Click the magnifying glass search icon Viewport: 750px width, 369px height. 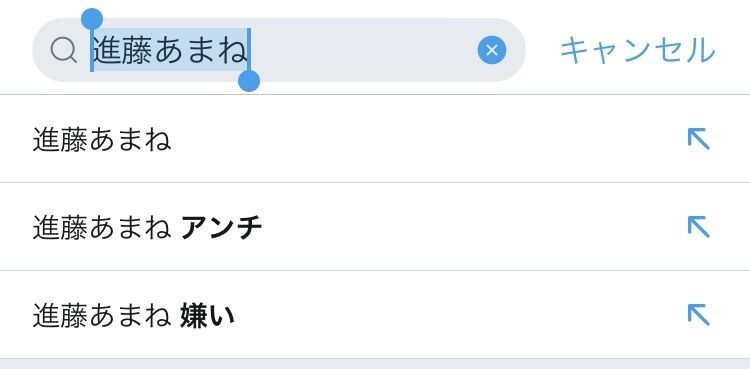tap(64, 50)
